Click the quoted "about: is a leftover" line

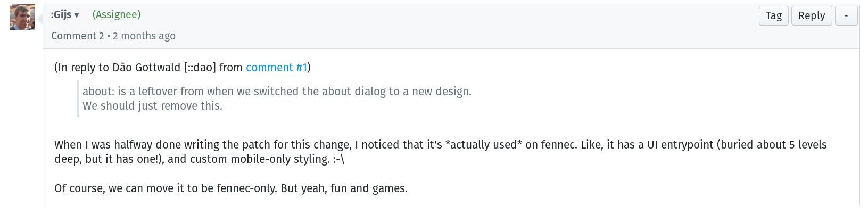click(x=277, y=92)
